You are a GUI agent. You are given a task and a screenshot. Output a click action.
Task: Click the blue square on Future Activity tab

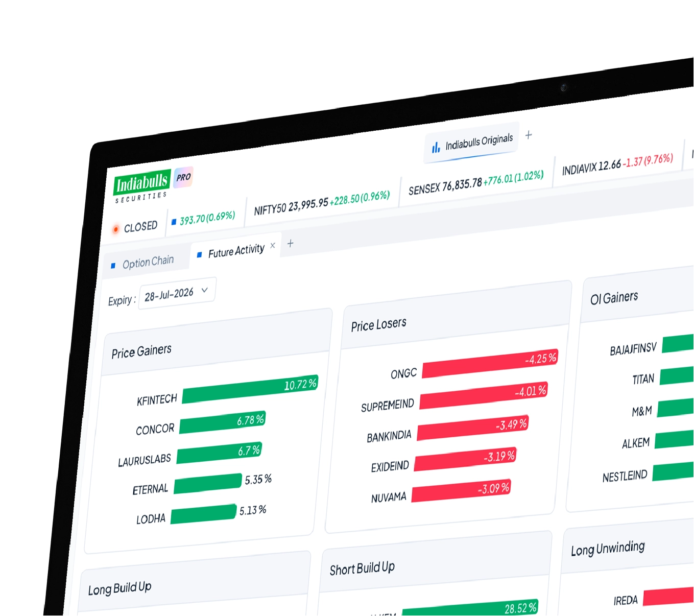click(199, 254)
